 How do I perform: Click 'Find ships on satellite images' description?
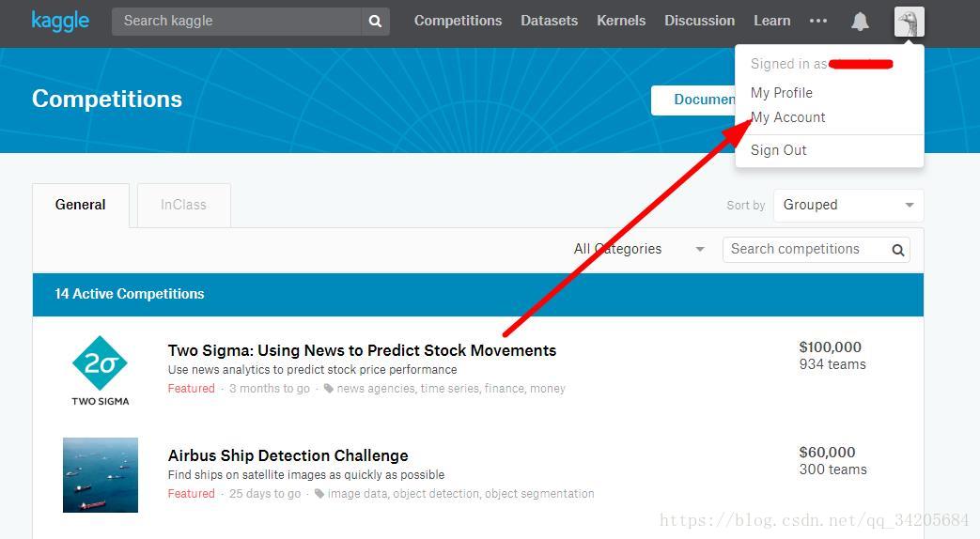(x=306, y=474)
